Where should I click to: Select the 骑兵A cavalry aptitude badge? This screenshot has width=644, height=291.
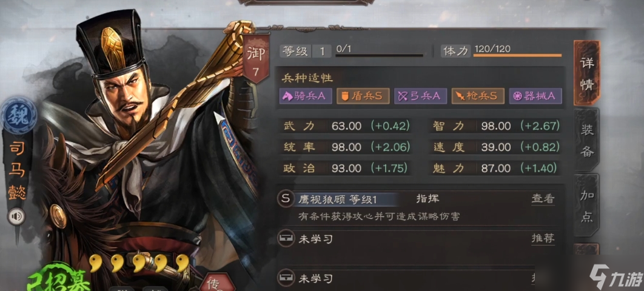306,96
